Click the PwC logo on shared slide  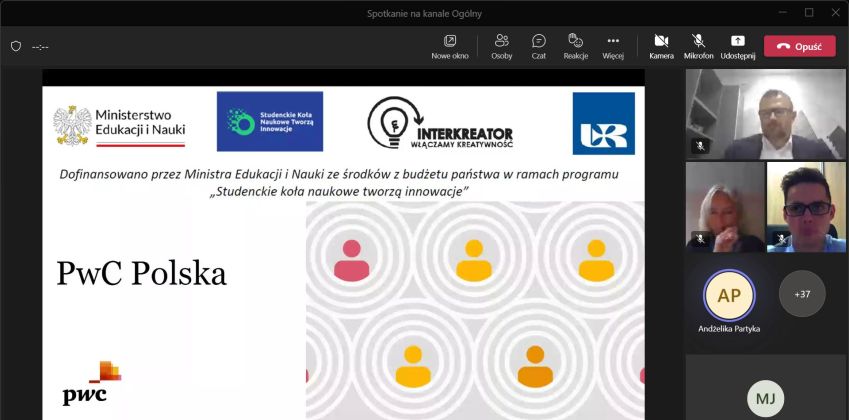[90, 384]
